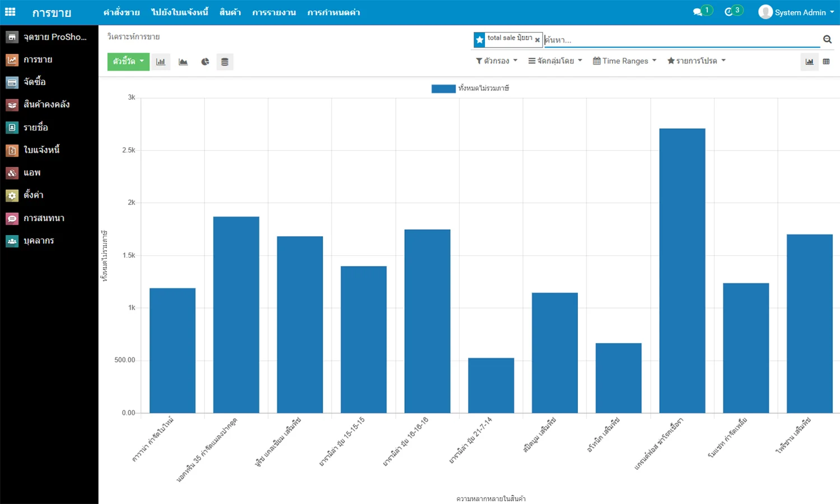Switch to area line chart mode
840x504 pixels.
click(x=183, y=62)
